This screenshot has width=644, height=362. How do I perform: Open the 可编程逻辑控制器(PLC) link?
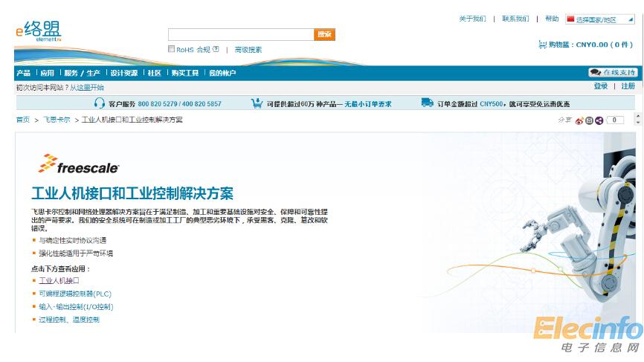(x=75, y=294)
